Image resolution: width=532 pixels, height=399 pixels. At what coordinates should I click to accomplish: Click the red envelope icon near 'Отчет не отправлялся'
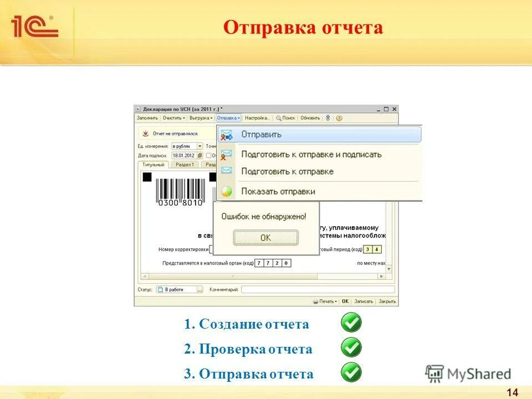click(145, 134)
